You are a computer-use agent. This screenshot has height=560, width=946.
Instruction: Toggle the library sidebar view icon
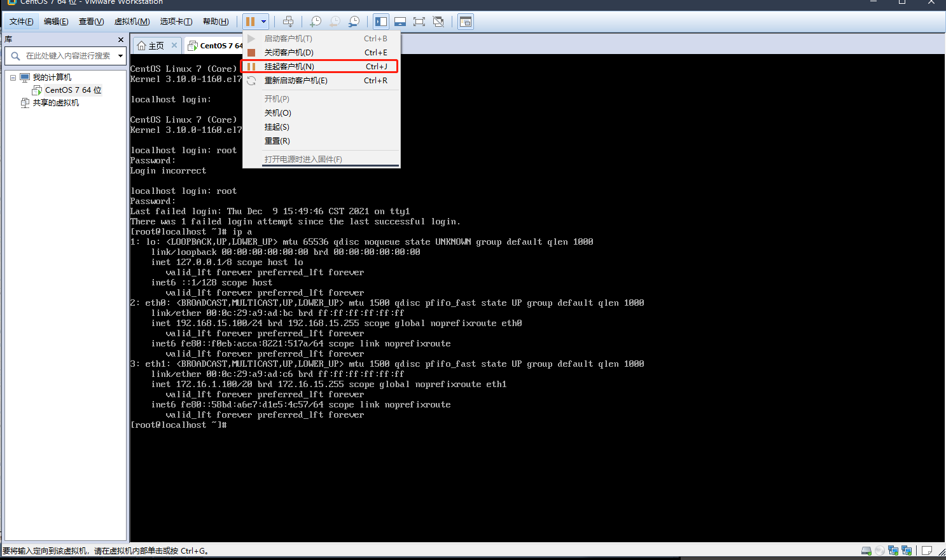click(x=381, y=22)
